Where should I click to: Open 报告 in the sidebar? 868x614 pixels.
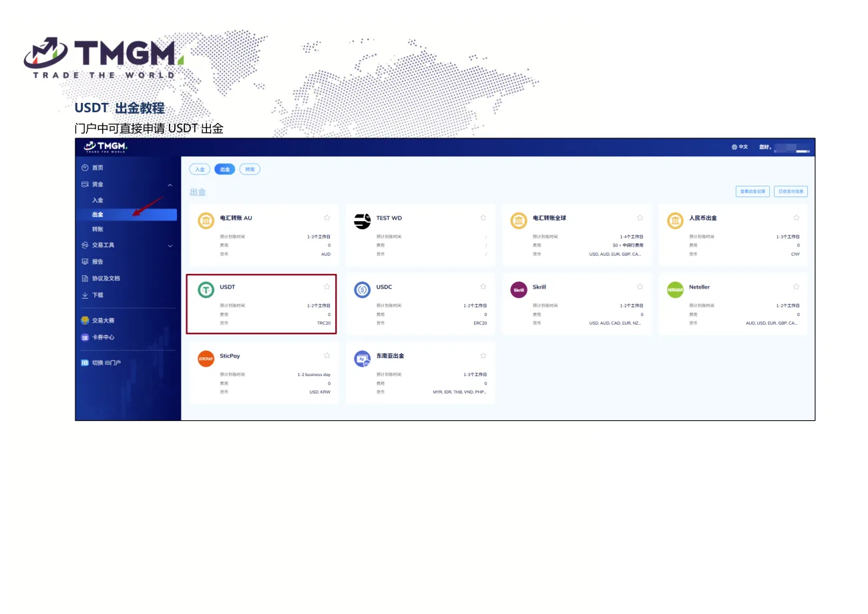tap(97, 262)
